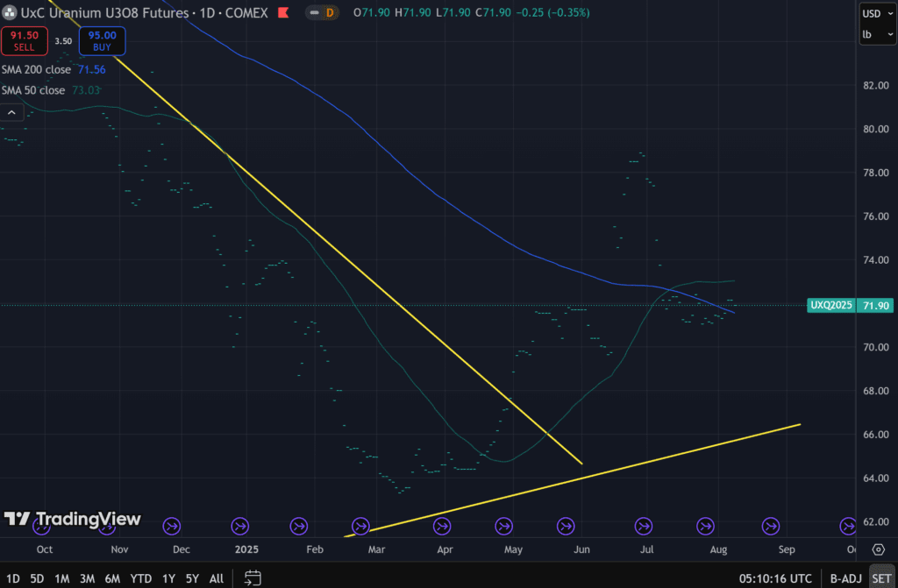This screenshot has width=898, height=588.
Task: Select the 5Y time range
Action: tap(192, 578)
